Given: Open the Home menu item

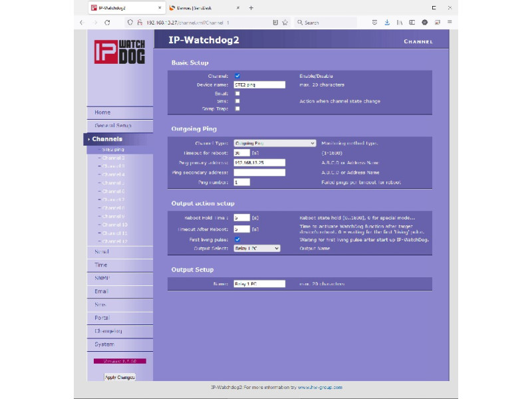Looking at the screenshot, I should [120, 112].
